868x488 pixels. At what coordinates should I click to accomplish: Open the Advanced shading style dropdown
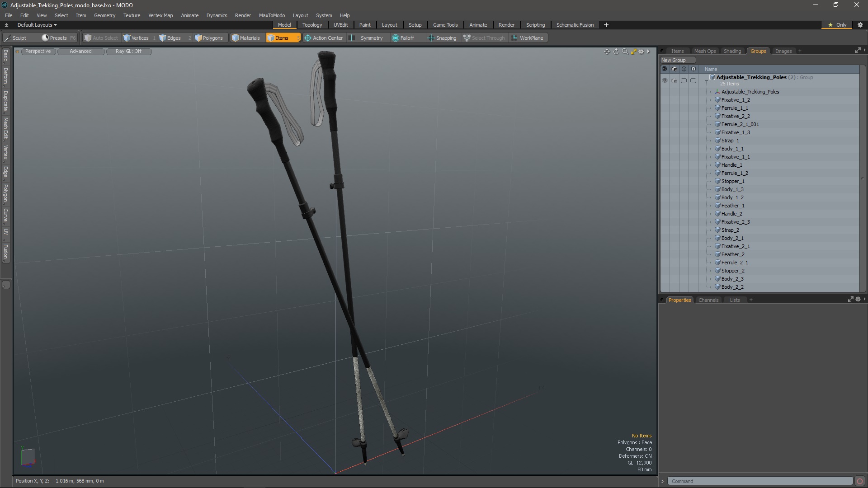coord(80,52)
